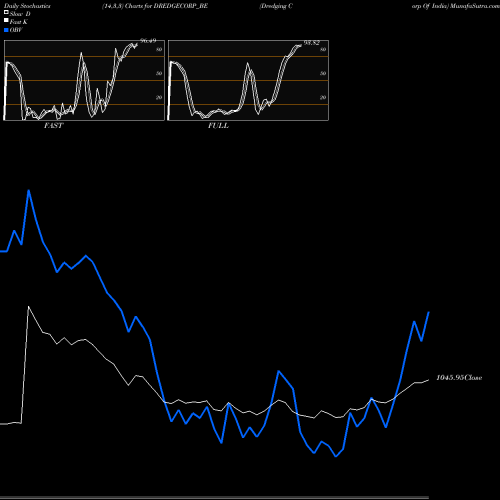Click the 80 level label in FULL chart
Image resolution: width=500 pixels, height=500 pixels.
[323, 49]
